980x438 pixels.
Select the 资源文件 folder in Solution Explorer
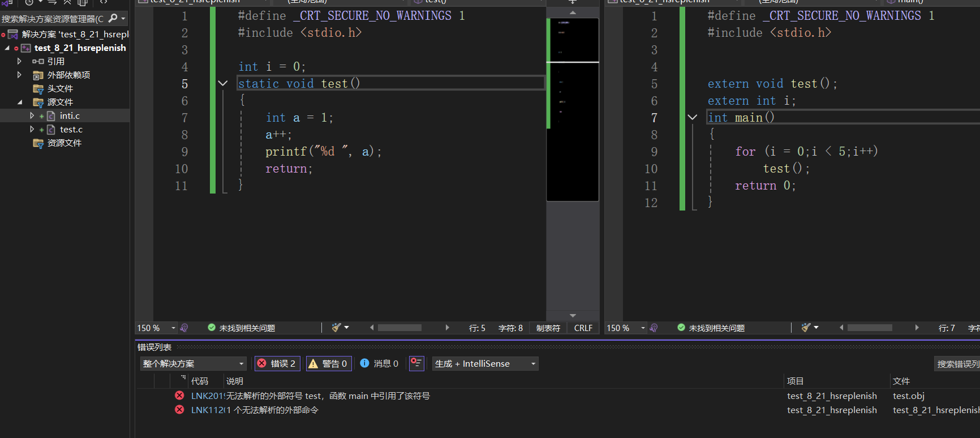coord(65,143)
